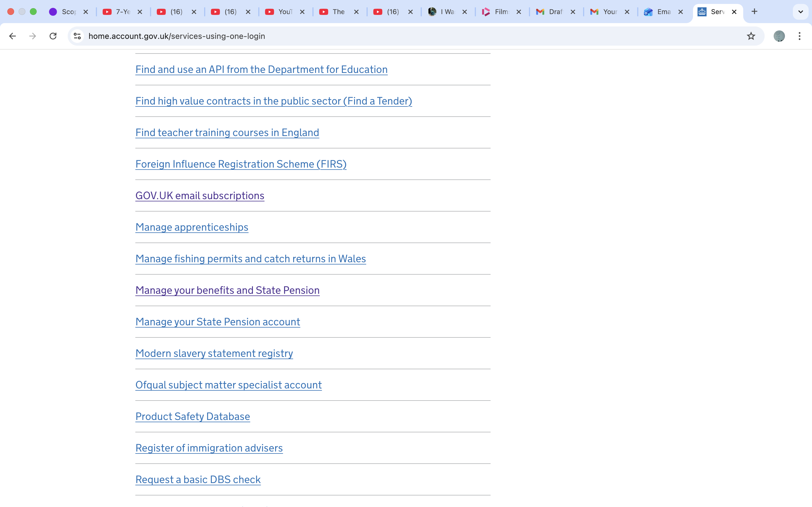Open the Product Safety Database link
The width and height of the screenshot is (812, 507).
[192, 416]
